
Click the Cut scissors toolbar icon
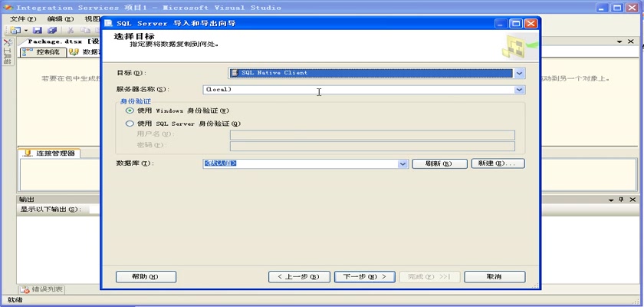click(71, 31)
